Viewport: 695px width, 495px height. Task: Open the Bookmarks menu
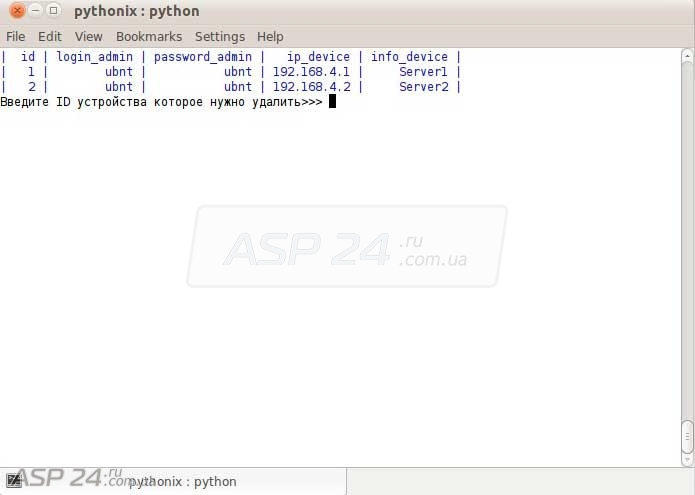point(149,36)
